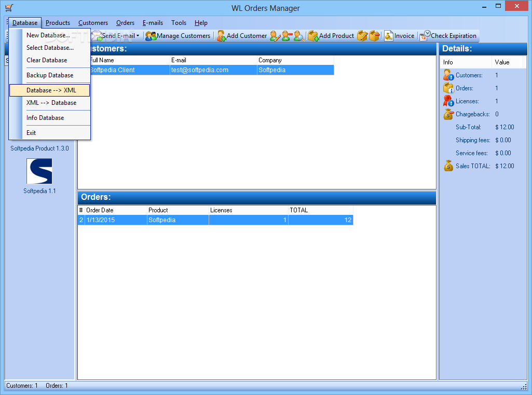This screenshot has height=395, width=532.
Task: Select the Softpedia Client name cell
Action: click(130, 70)
